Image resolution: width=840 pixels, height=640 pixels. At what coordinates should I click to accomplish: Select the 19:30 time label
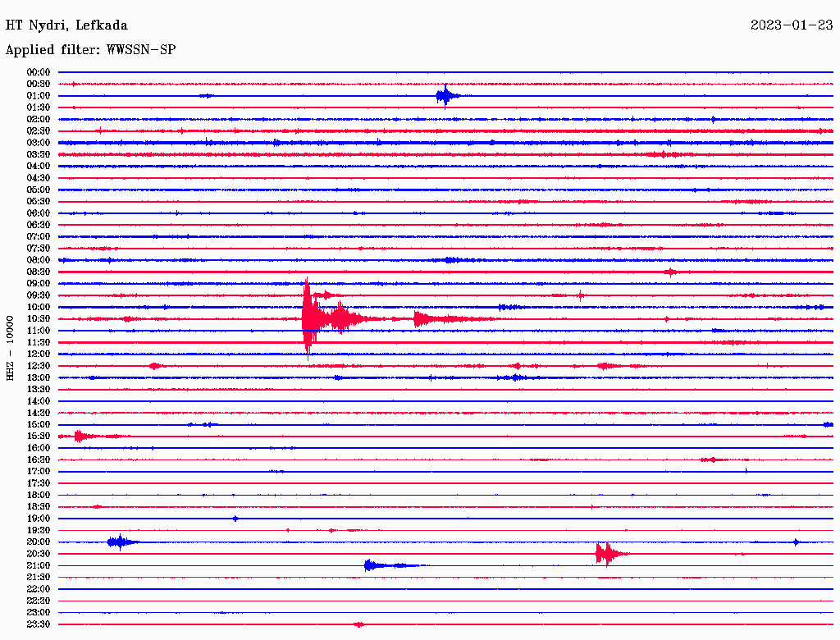tap(39, 530)
